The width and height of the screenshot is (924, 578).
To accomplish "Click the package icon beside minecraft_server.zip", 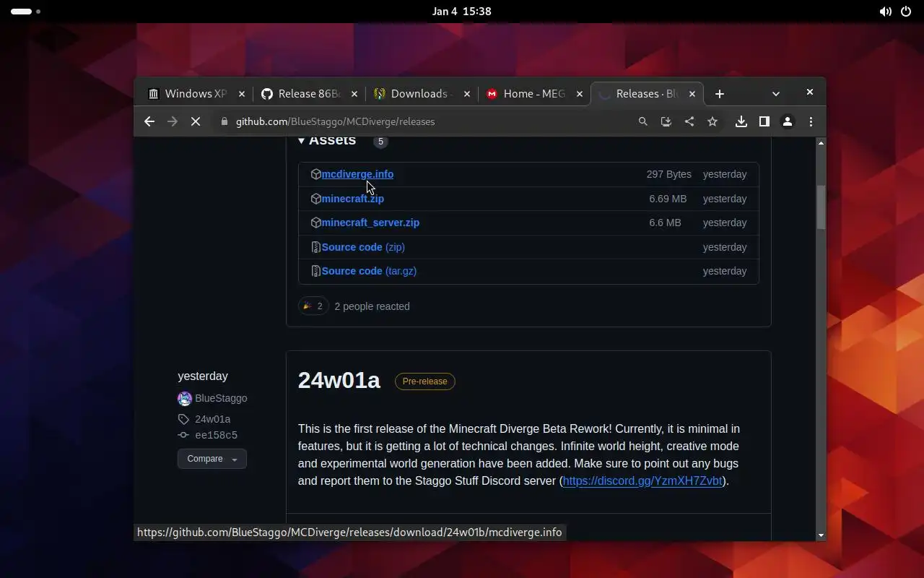I will pos(315,223).
